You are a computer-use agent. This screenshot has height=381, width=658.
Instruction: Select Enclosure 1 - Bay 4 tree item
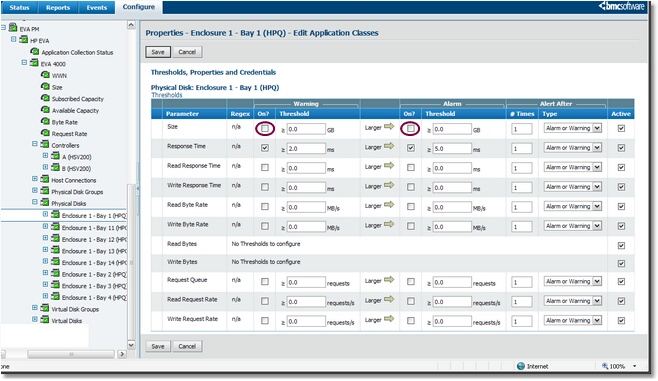pos(94,297)
